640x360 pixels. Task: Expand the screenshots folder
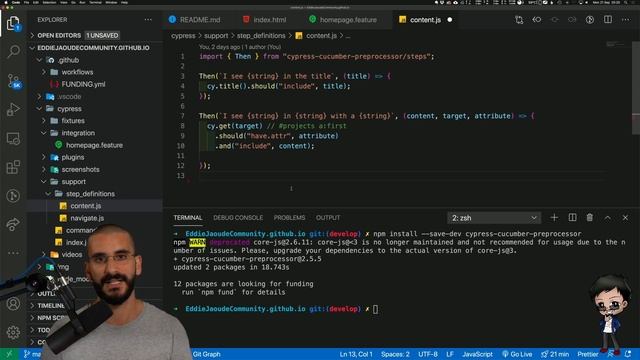pos(44,169)
